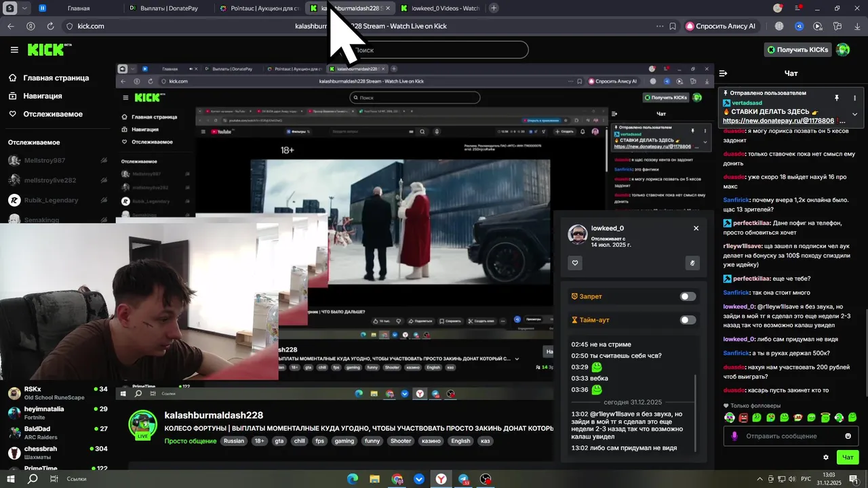Click the volume icon in system tray
This screenshot has height=488, width=868.
(x=791, y=479)
